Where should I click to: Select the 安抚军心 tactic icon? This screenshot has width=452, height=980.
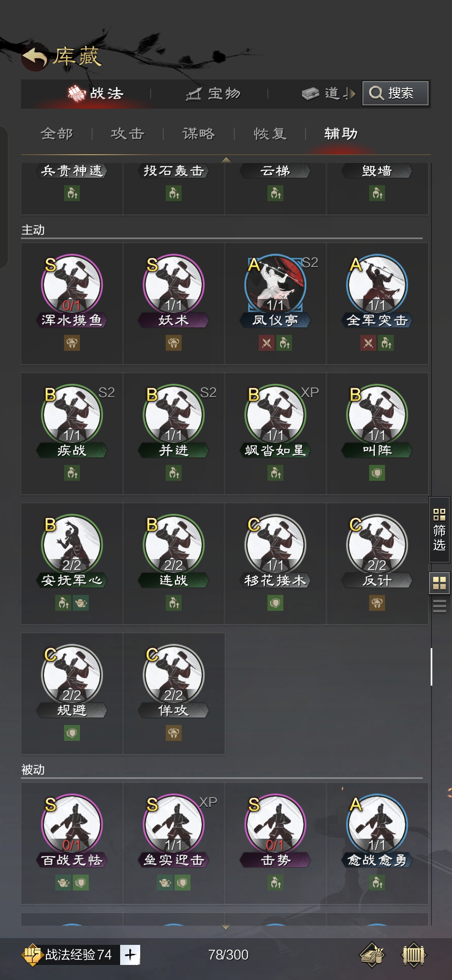[x=72, y=544]
